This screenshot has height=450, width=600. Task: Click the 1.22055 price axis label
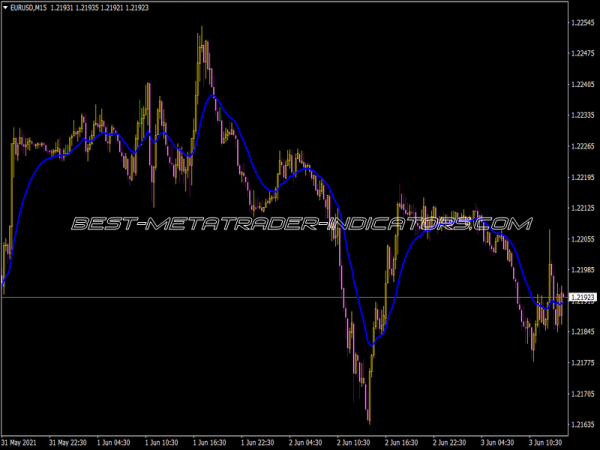pyautogui.click(x=581, y=239)
